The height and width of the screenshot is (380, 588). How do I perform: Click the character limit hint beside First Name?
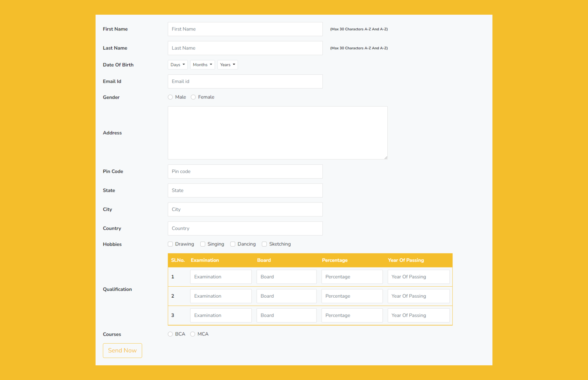coord(359,29)
